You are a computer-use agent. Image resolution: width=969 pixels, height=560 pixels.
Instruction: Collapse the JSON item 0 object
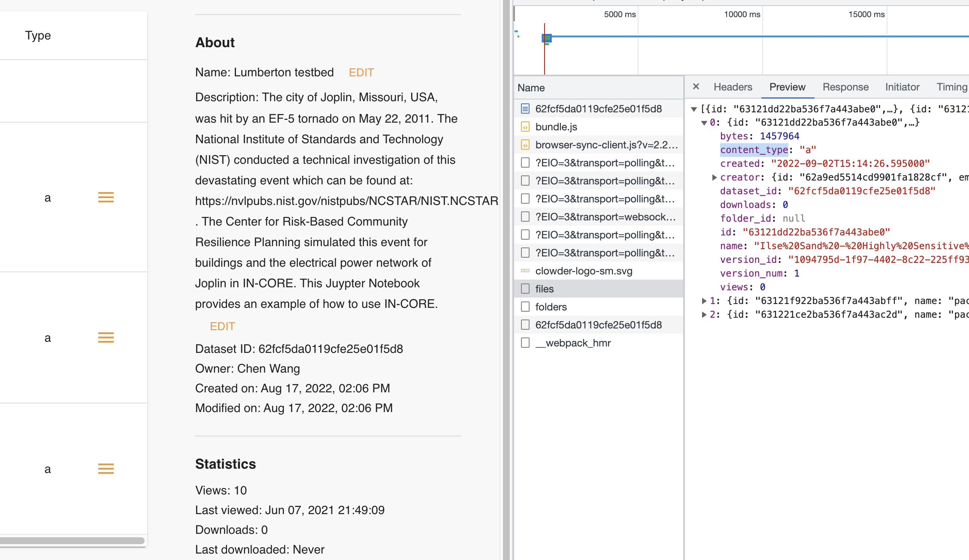point(704,123)
